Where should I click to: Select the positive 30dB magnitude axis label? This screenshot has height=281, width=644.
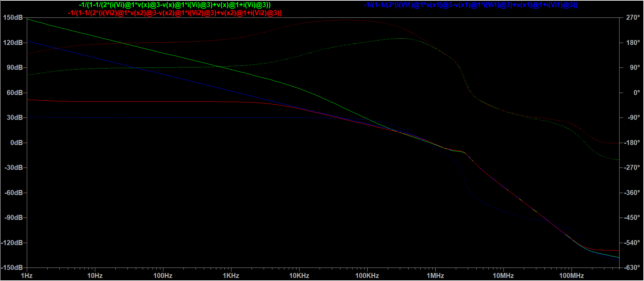[x=15, y=118]
